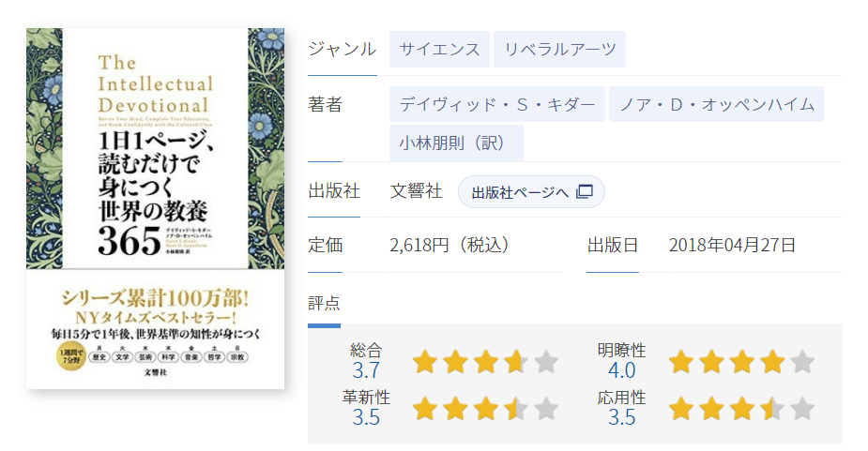Click half-filled fourth star of 革新性 rating

[516, 409]
